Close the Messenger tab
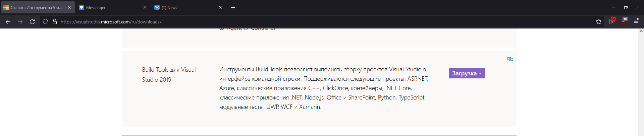 [145, 8]
